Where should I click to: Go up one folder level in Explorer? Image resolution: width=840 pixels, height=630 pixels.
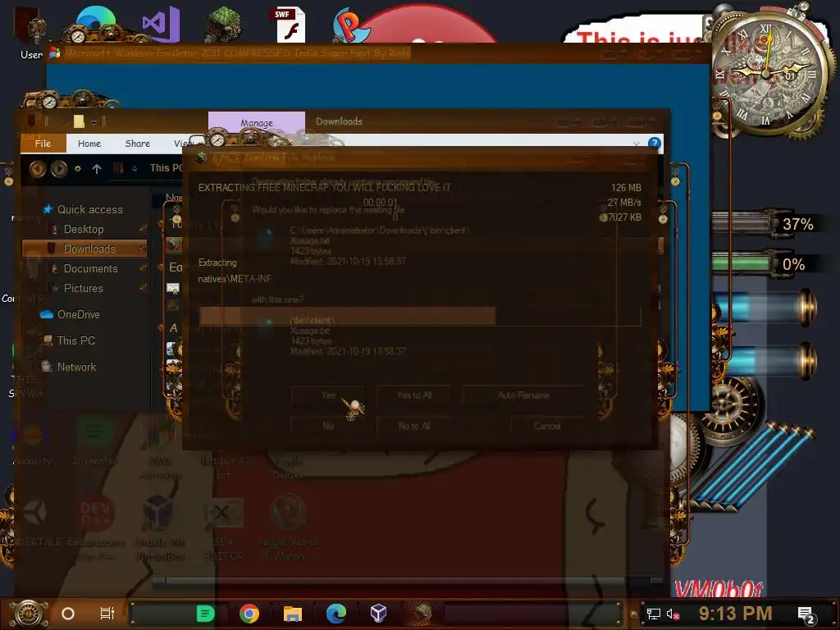[97, 169]
